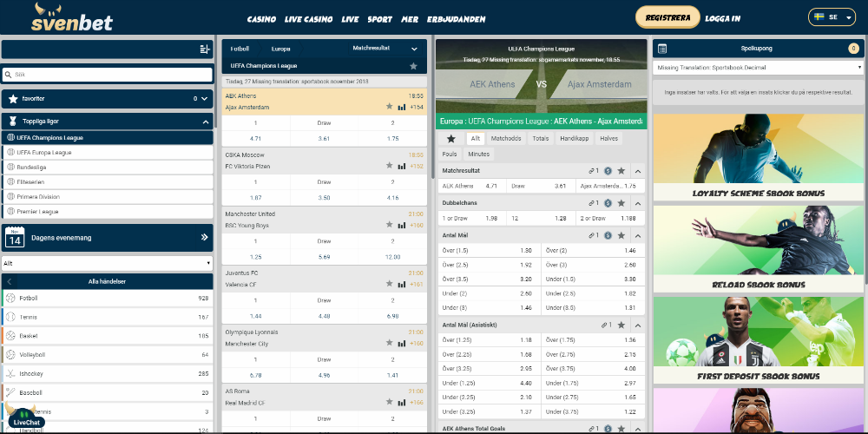The image size is (868, 434).
Task: Click the LOGGA IN link
Action: point(722,18)
